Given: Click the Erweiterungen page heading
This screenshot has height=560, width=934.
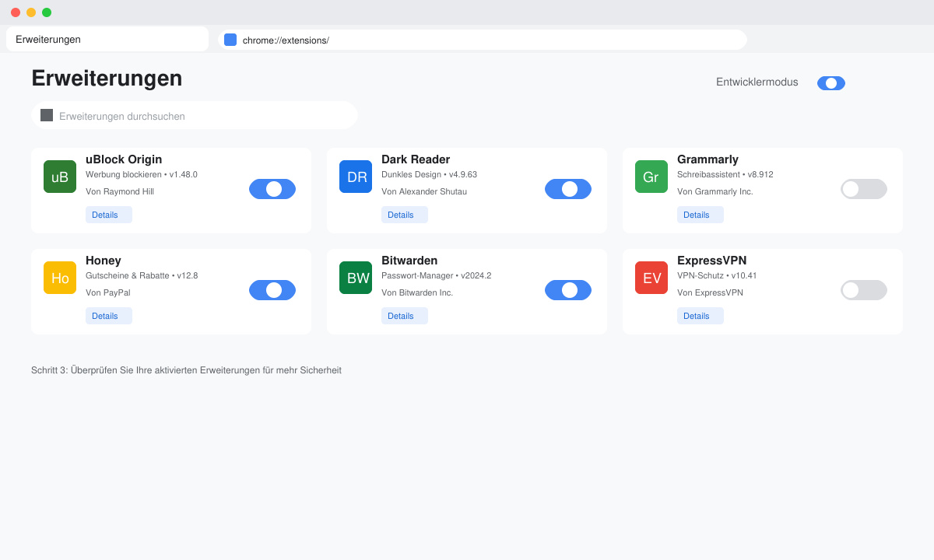Looking at the screenshot, I should click(x=107, y=79).
